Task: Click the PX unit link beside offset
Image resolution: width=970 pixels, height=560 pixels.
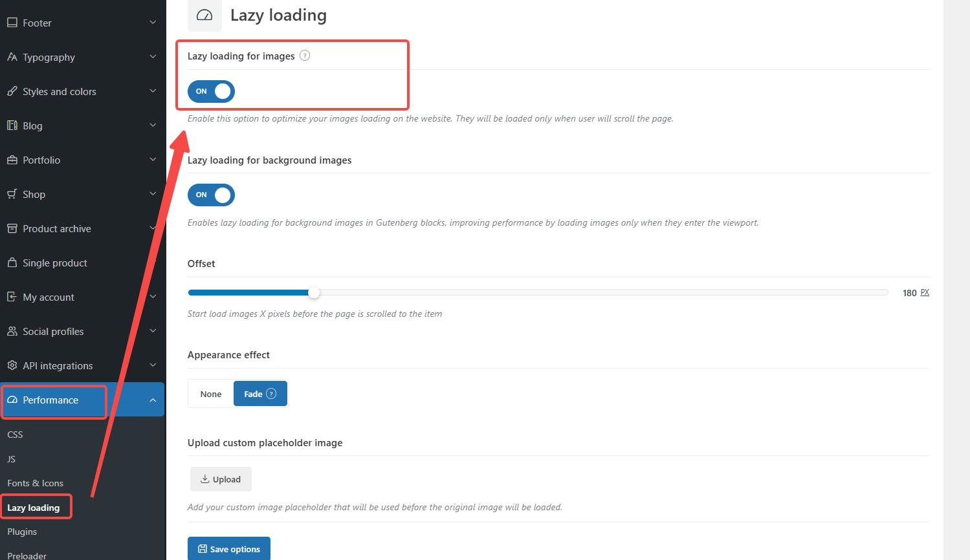Action: click(x=925, y=292)
